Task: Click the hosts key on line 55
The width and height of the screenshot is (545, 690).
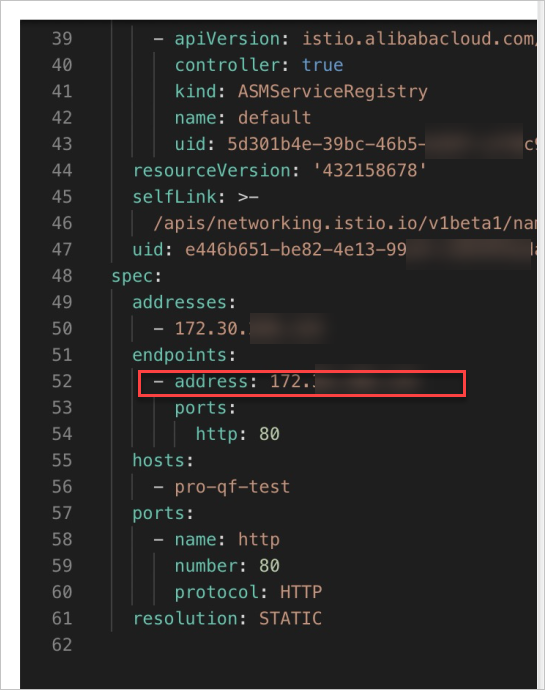Action: (x=158, y=461)
